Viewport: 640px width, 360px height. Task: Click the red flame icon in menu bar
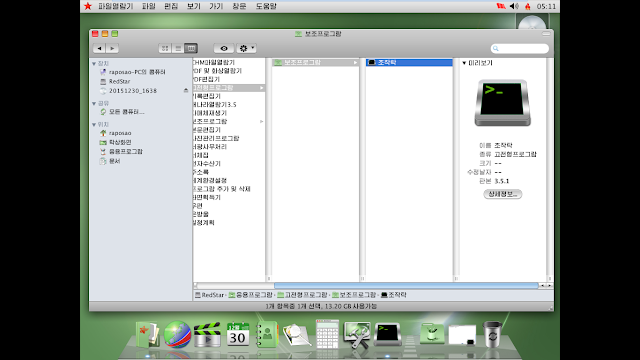click(x=528, y=6)
